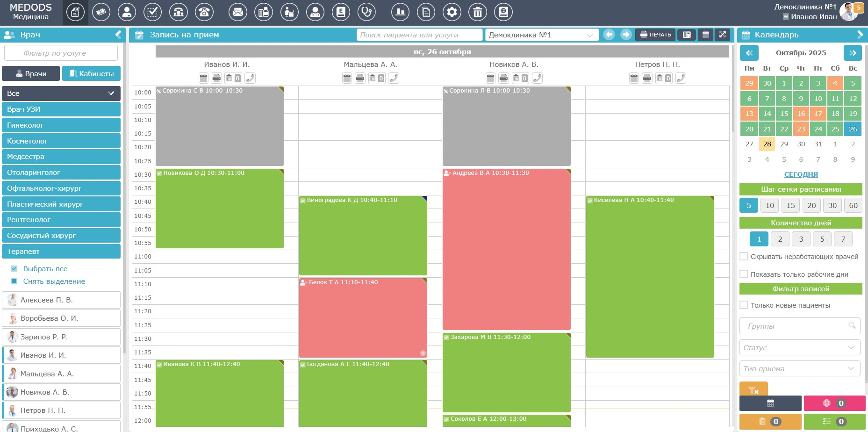Click the СЕГОДНЯ link in calendar
868x432 pixels.
(801, 174)
